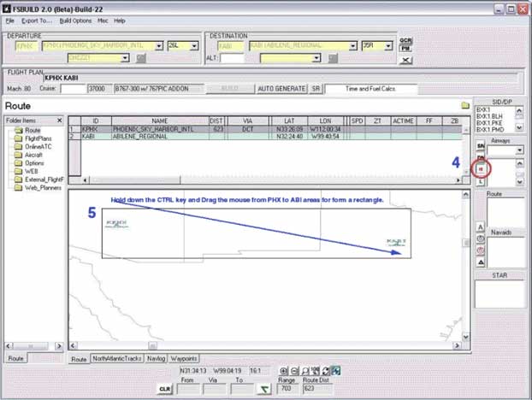Image resolution: width=532 pixels, height=400 pixels.
Task: Click the SR button
Action: [316, 89]
